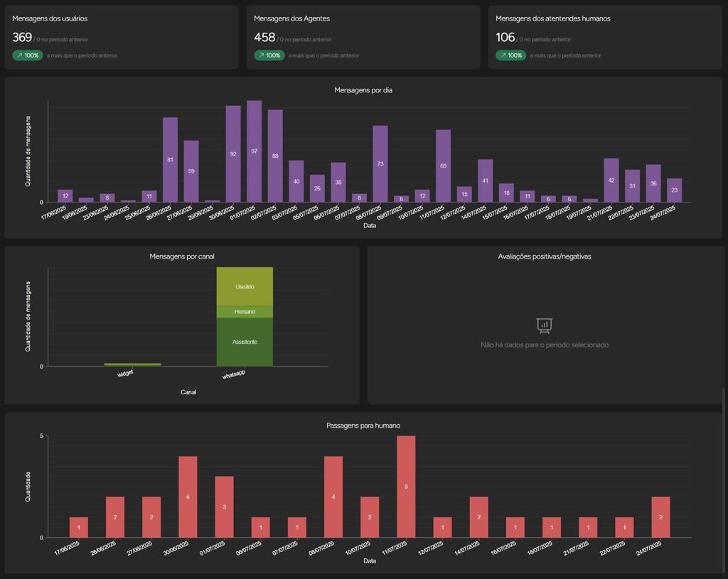Select the red bar with value 3
The image size is (728, 579).
[x=224, y=507]
